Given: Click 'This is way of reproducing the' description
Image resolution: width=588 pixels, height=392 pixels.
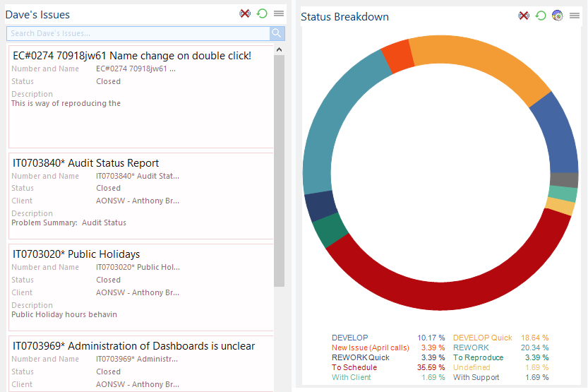Looking at the screenshot, I should tap(66, 103).
